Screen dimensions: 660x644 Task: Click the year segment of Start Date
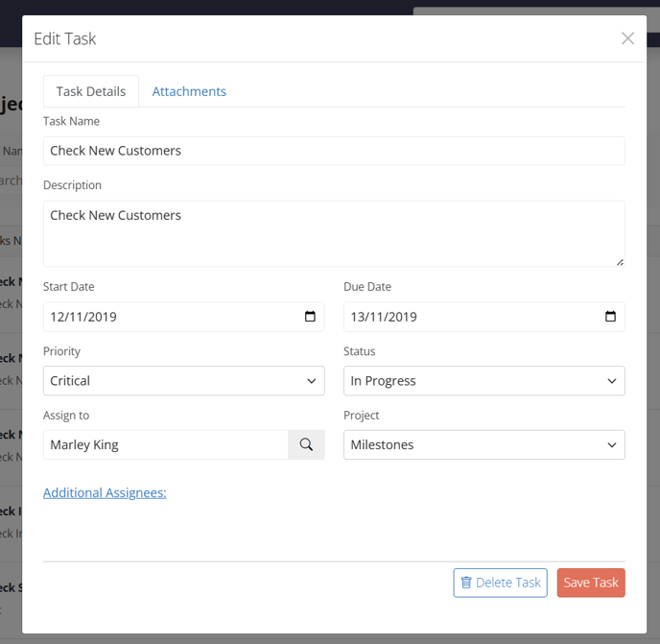pyautogui.click(x=102, y=317)
